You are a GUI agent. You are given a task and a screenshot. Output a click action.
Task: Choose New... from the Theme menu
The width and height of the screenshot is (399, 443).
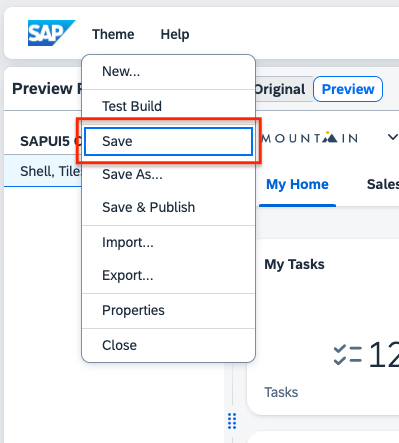pyautogui.click(x=168, y=71)
